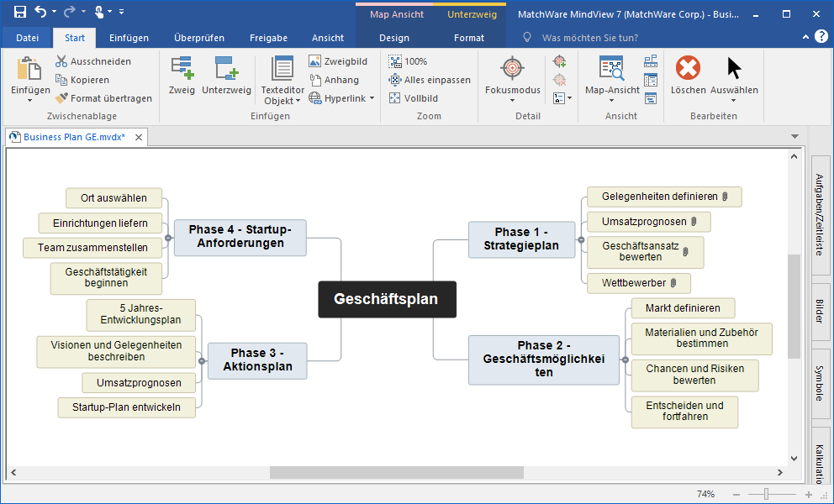Switch to the timeline view icon
The height and width of the screenshot is (504, 834).
(651, 61)
